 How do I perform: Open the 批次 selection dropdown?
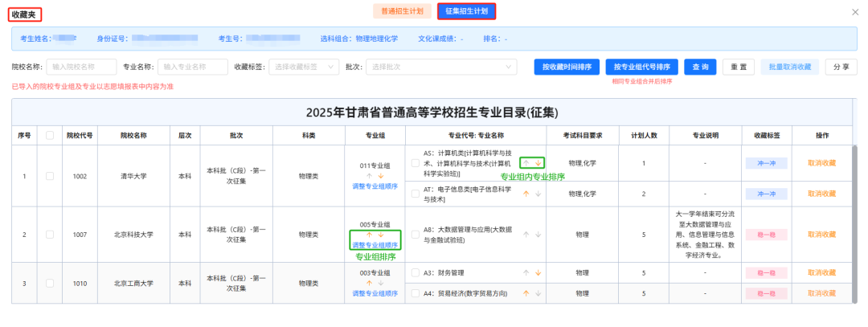click(441, 67)
